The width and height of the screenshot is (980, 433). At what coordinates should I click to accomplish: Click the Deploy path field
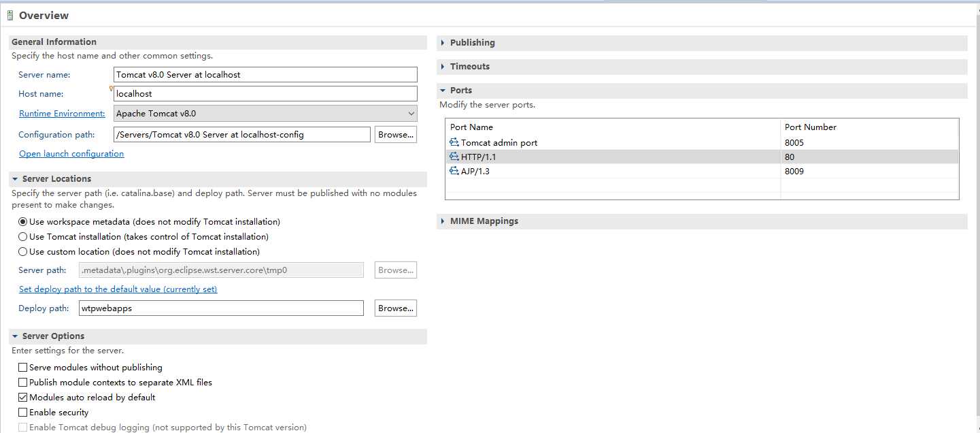tap(222, 308)
